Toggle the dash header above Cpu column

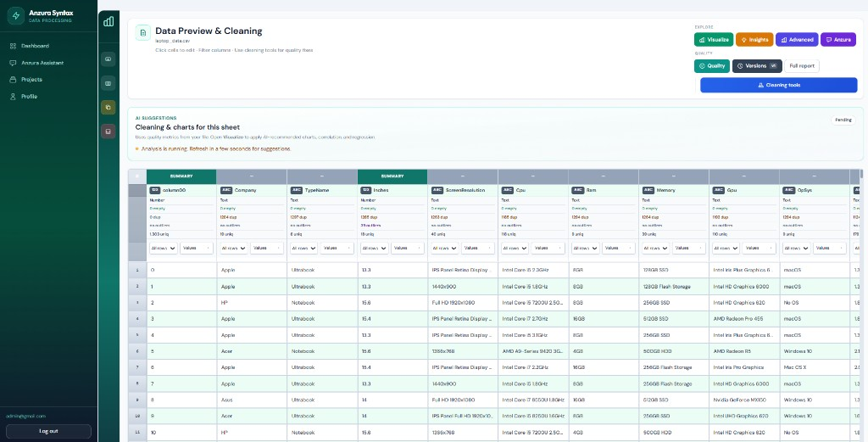coord(533,176)
